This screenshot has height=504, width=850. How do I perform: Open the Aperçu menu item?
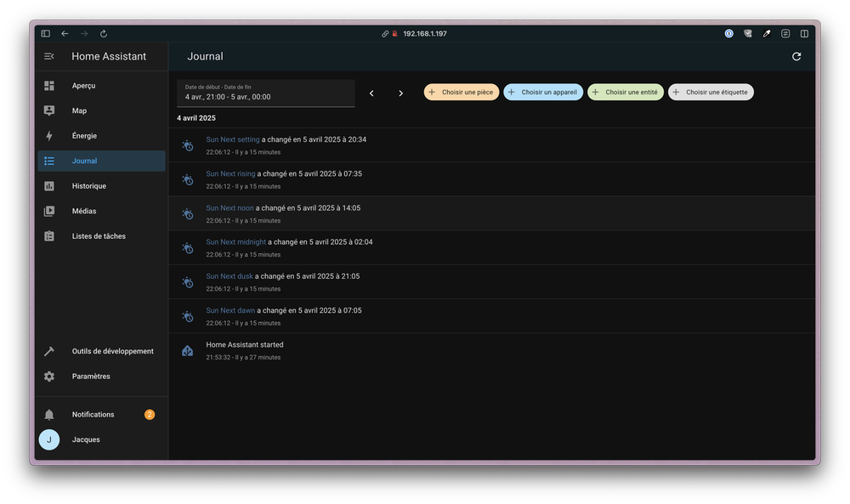coord(101,86)
